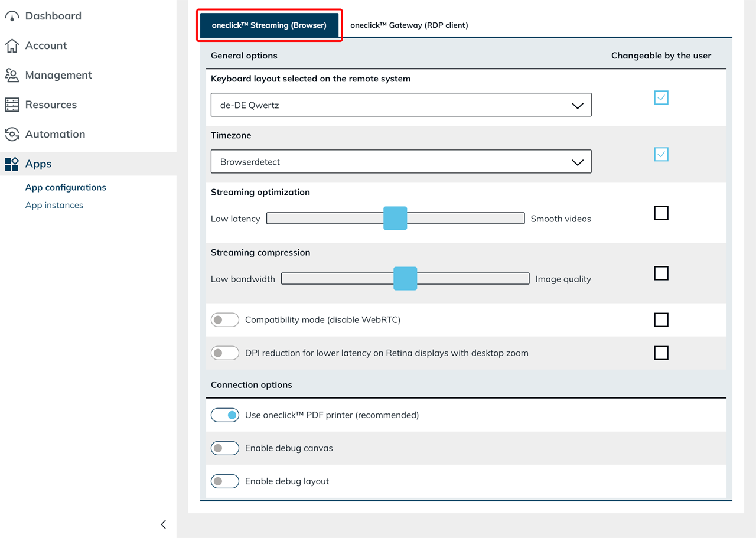Open App instances
Screen dimensions: 756x538
tap(54, 205)
